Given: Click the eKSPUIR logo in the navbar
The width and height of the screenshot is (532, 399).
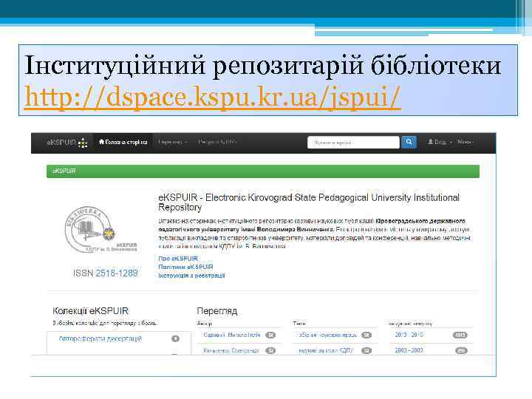Looking at the screenshot, I should pyautogui.click(x=67, y=143).
